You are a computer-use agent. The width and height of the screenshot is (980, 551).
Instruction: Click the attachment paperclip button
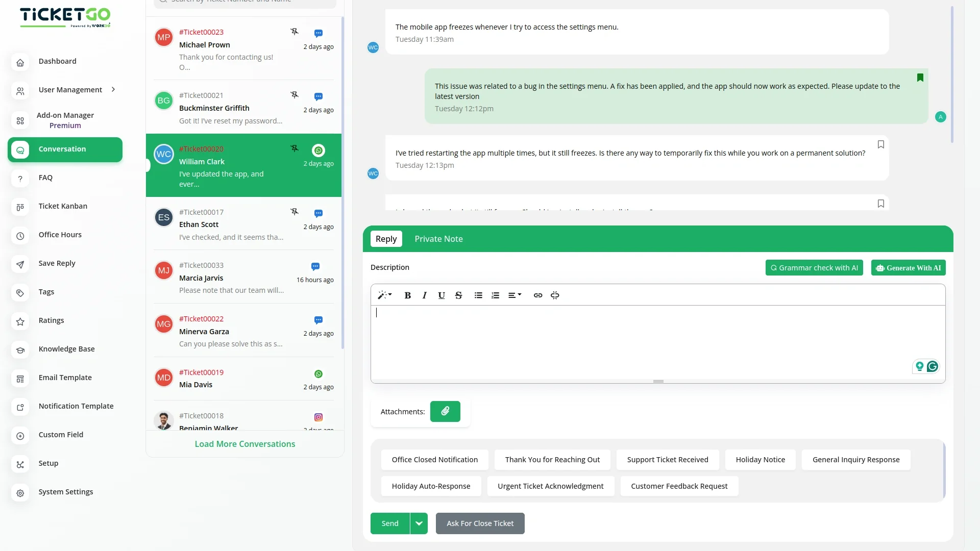tap(445, 411)
